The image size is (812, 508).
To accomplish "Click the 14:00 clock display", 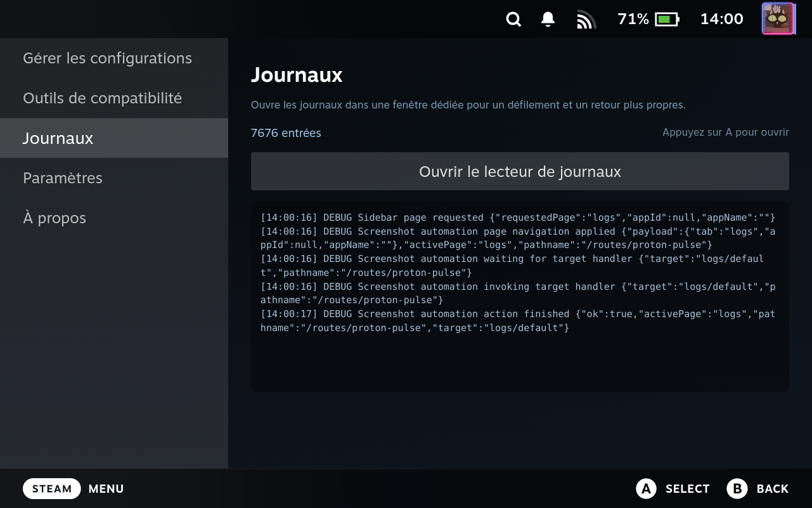I will (721, 20).
